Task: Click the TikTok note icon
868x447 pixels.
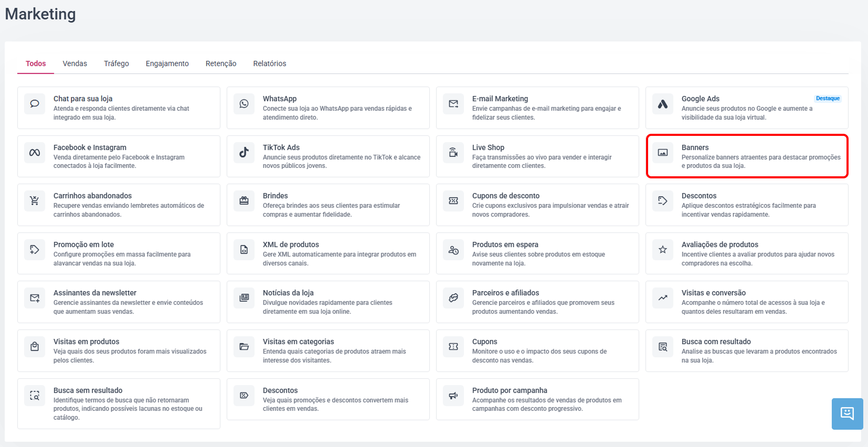Action: pos(244,153)
